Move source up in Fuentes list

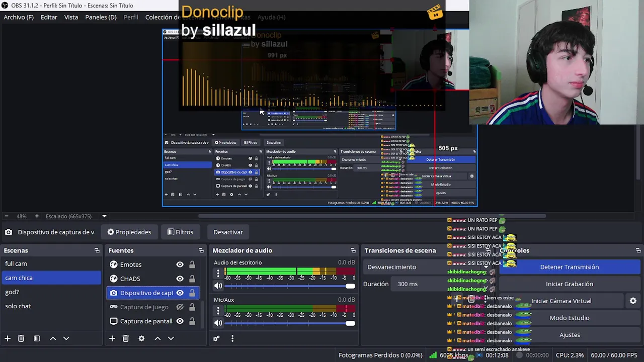click(x=157, y=339)
